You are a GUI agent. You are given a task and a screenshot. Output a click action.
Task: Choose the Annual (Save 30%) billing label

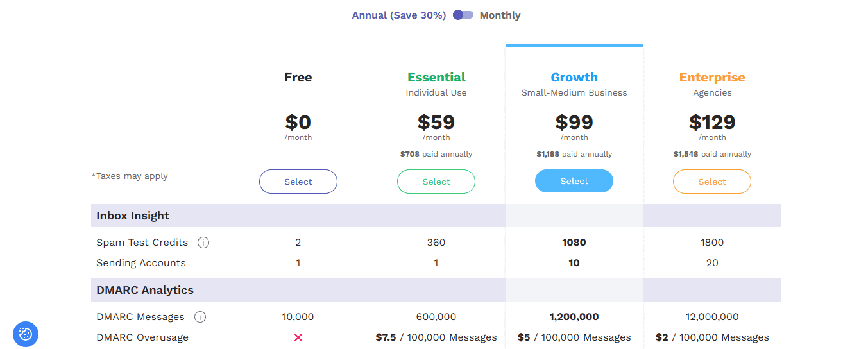[399, 15]
